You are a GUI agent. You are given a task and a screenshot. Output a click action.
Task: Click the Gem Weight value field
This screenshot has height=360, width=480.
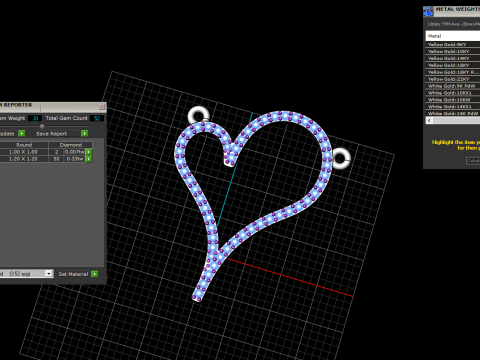(35, 118)
